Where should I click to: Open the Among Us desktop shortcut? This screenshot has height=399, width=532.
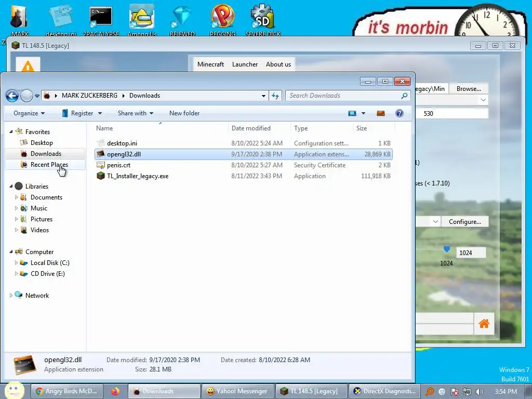point(142,19)
